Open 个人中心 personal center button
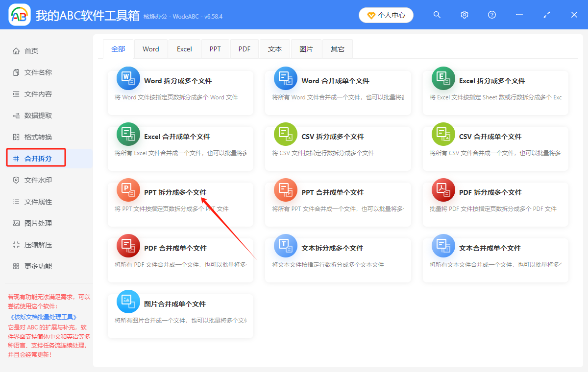The height and width of the screenshot is (372, 588). coord(386,15)
